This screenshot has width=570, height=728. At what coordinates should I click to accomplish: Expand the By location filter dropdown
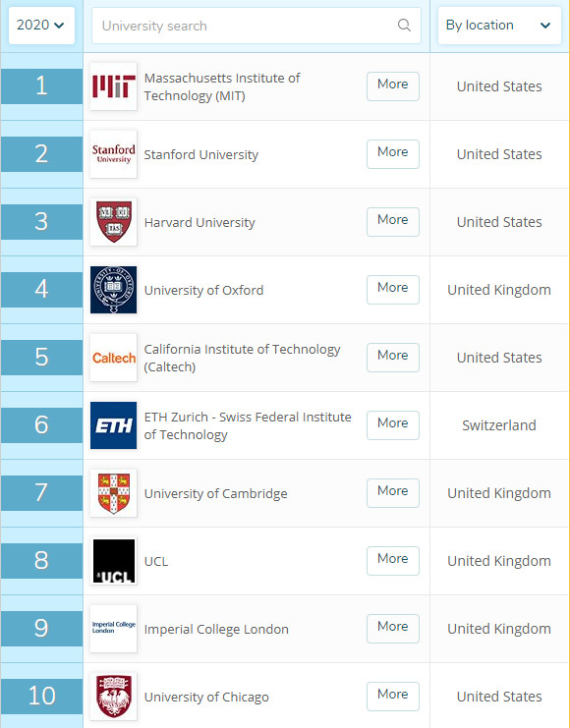499,26
